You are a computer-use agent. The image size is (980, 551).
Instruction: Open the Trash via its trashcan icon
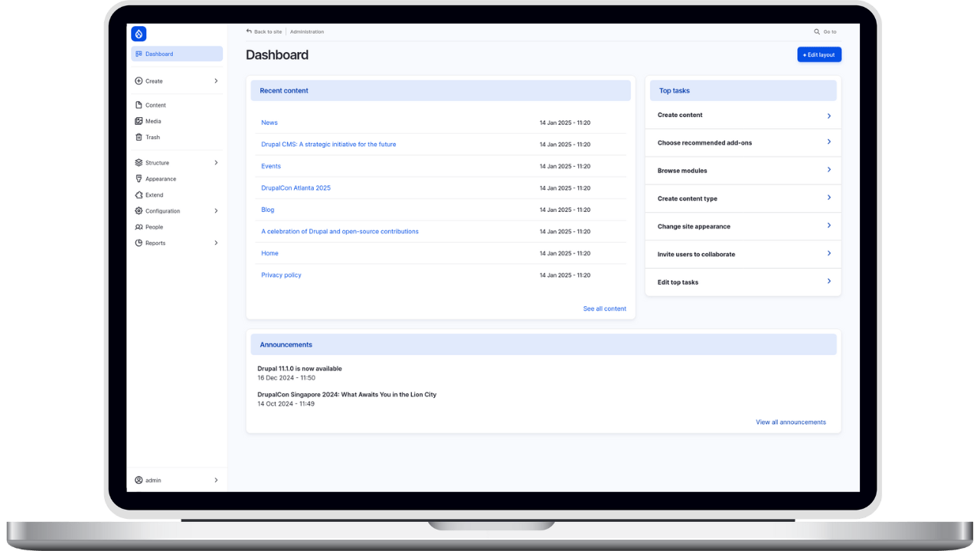click(139, 137)
